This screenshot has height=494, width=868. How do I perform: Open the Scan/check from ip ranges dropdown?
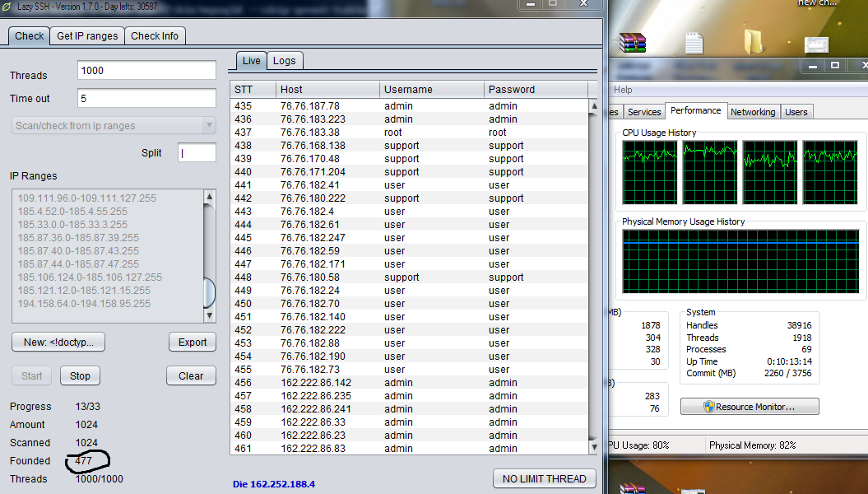pos(114,126)
